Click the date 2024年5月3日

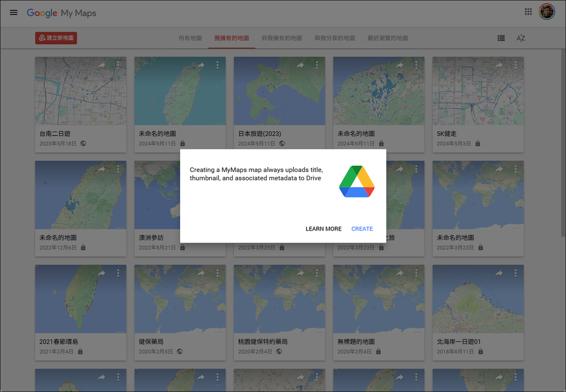click(x=454, y=143)
